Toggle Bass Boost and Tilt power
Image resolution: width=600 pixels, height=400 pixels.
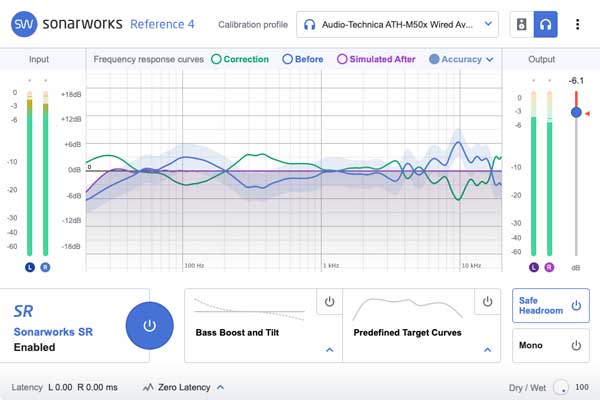(x=329, y=302)
